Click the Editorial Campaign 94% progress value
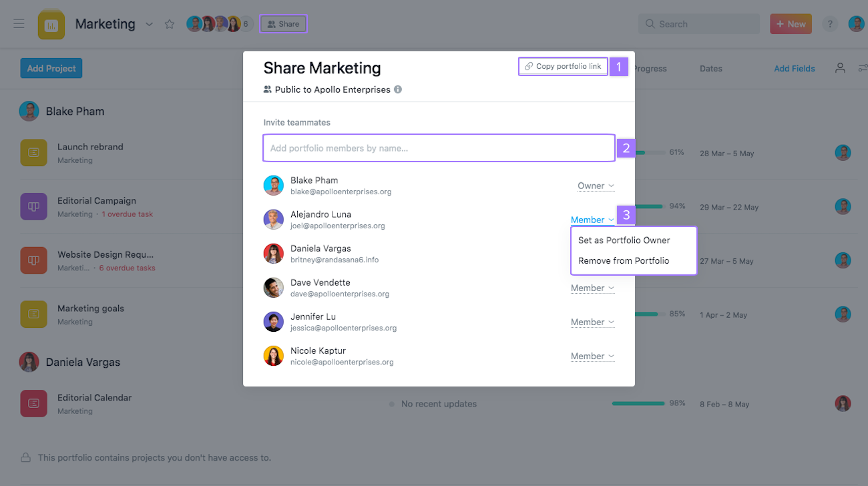The height and width of the screenshot is (486, 868). pos(677,206)
